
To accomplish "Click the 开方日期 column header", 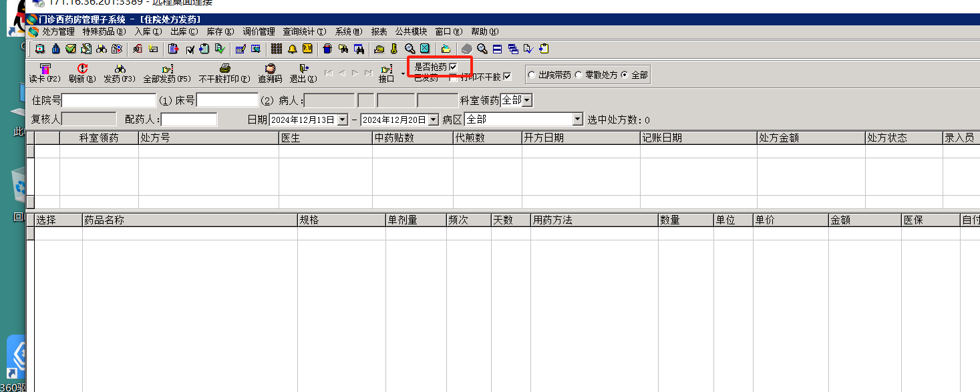I will (581, 138).
